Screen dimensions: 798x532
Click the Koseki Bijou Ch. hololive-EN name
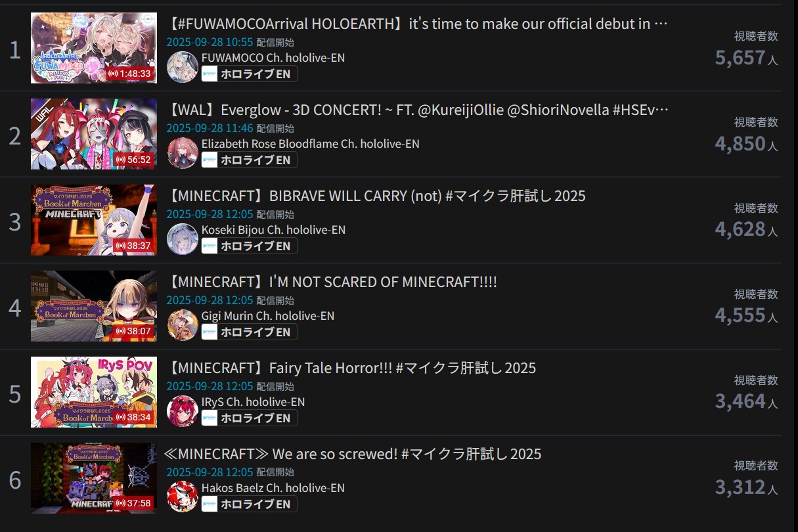(273, 230)
